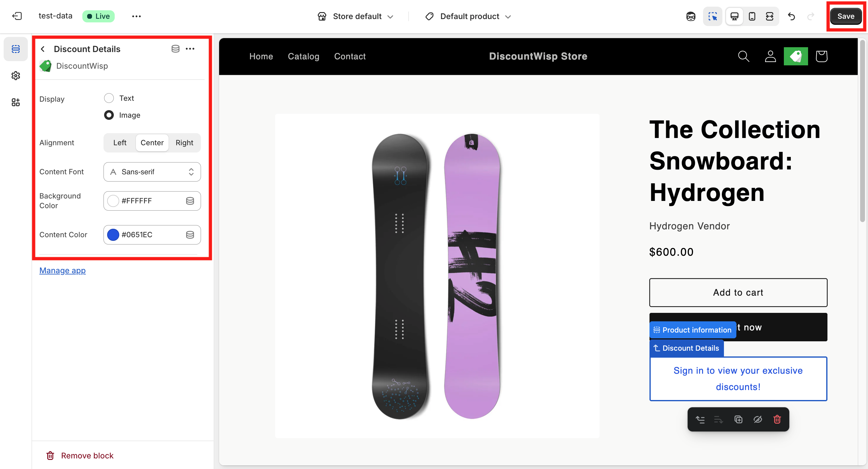Click the Save button

click(x=845, y=16)
